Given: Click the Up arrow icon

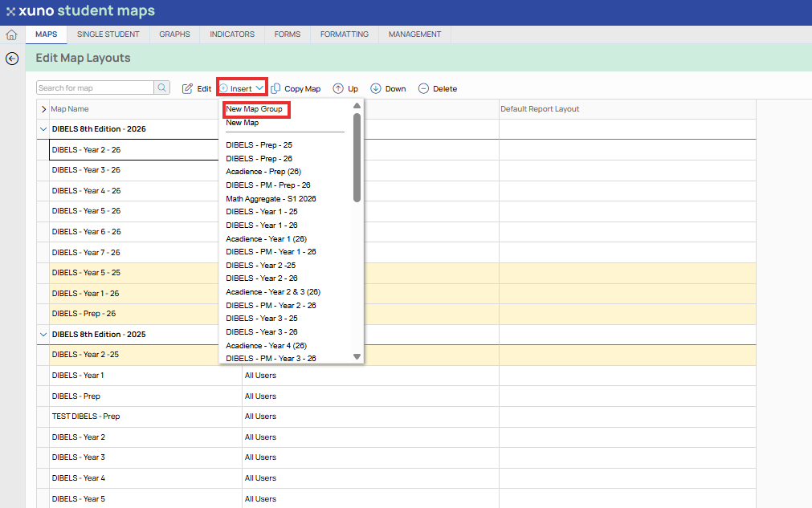Looking at the screenshot, I should click(x=338, y=88).
